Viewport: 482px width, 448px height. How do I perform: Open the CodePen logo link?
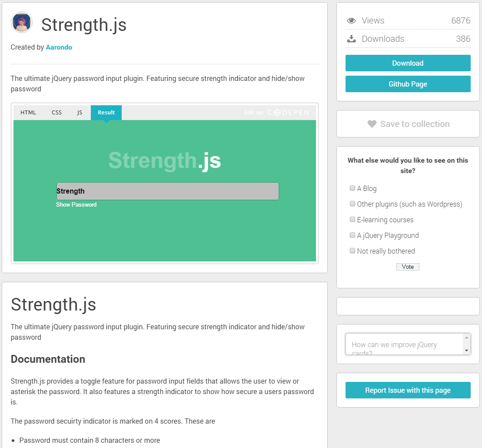tap(288, 113)
